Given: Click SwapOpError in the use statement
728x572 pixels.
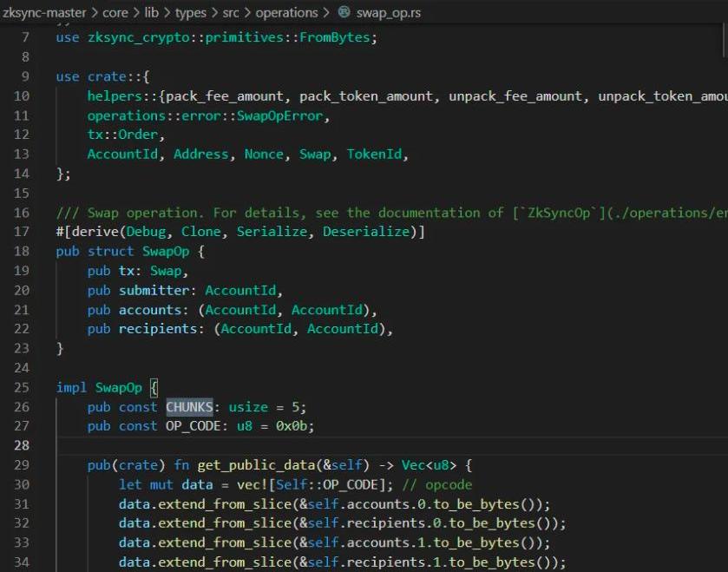Looking at the screenshot, I should click(283, 115).
